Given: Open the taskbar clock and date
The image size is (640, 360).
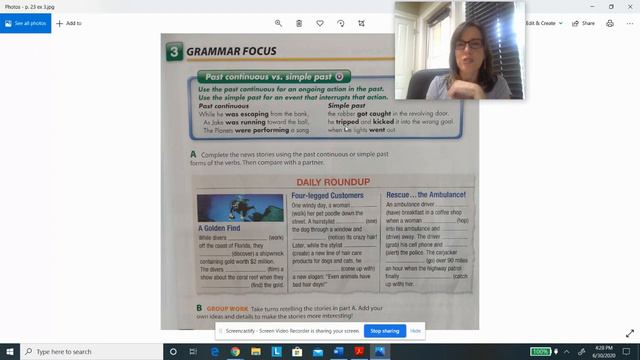Looking at the screenshot, I should (604, 351).
